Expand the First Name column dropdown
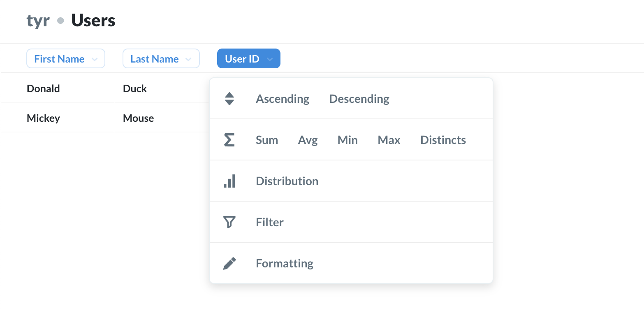 point(66,59)
